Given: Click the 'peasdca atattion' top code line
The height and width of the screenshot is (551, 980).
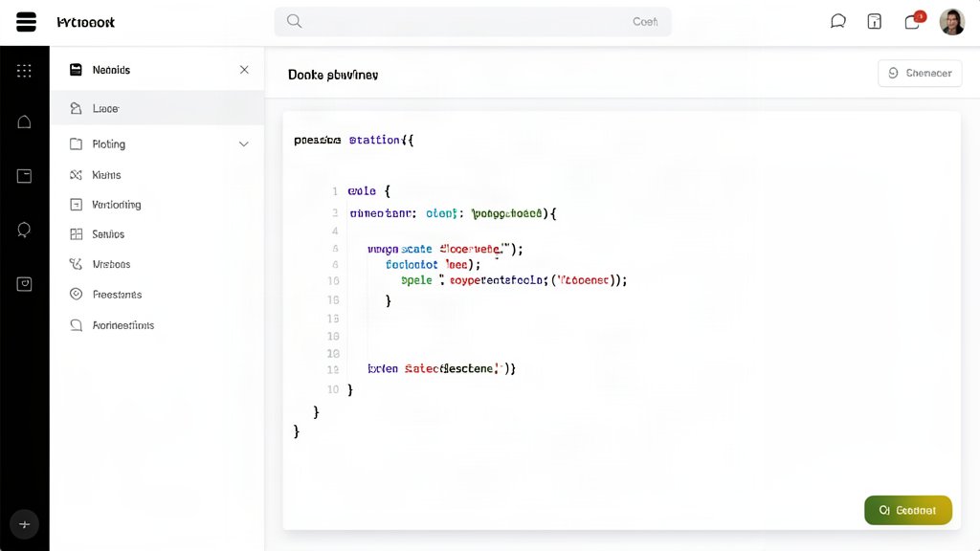Looking at the screenshot, I should (x=354, y=140).
